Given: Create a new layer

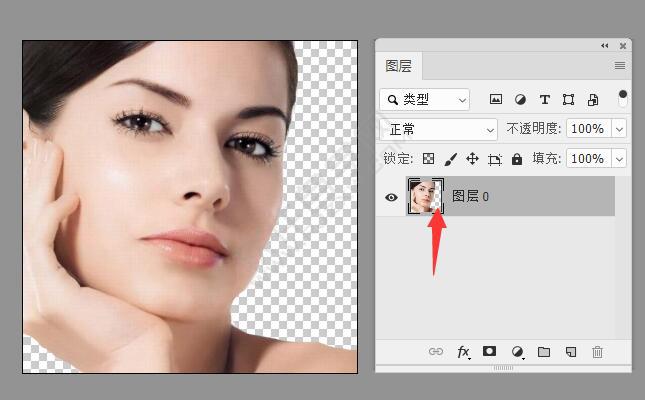Looking at the screenshot, I should point(571,352).
